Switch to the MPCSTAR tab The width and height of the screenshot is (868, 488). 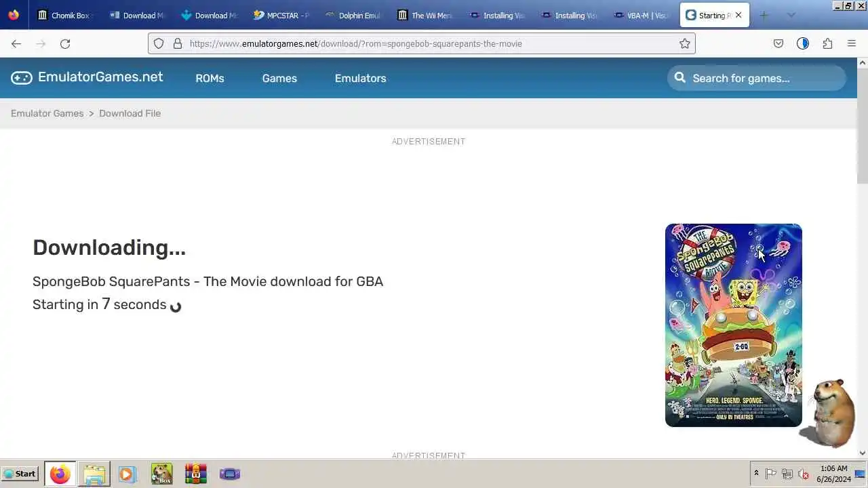coord(281,15)
